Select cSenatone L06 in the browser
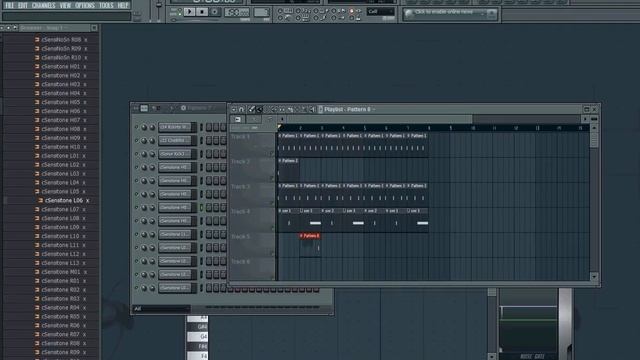Viewport: 640px width, 360px height. [x=64, y=200]
